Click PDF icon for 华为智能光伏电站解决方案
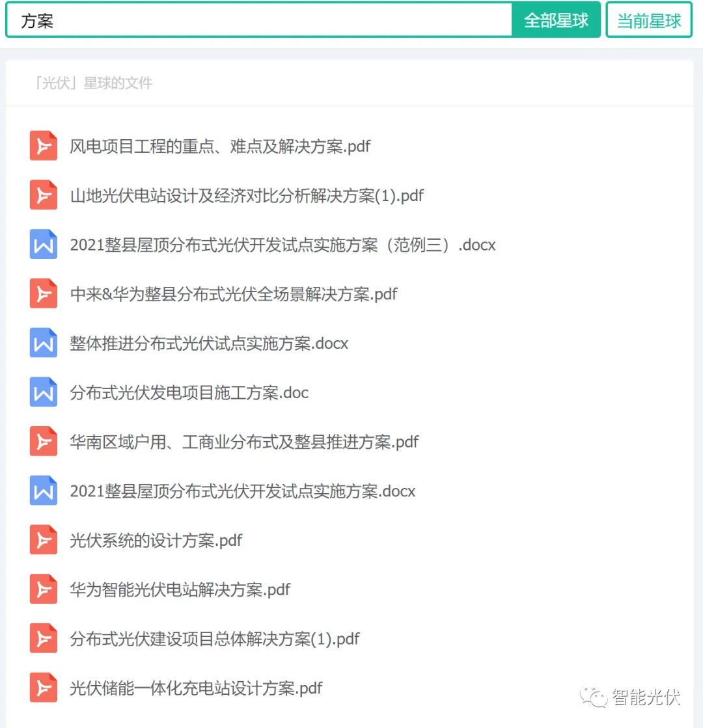This screenshot has height=728, width=703. 43,589
